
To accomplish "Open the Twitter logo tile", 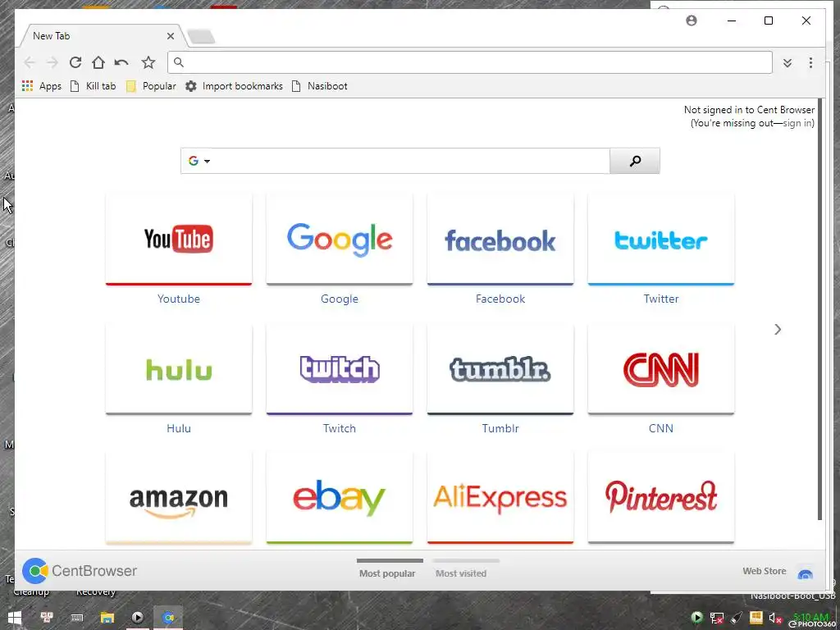I will point(661,240).
